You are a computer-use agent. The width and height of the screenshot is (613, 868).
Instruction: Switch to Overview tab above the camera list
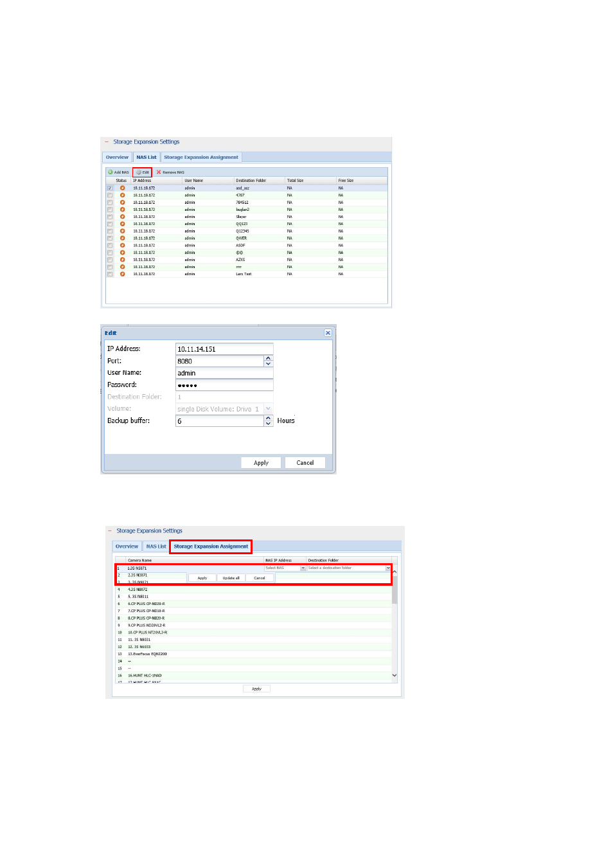click(127, 547)
